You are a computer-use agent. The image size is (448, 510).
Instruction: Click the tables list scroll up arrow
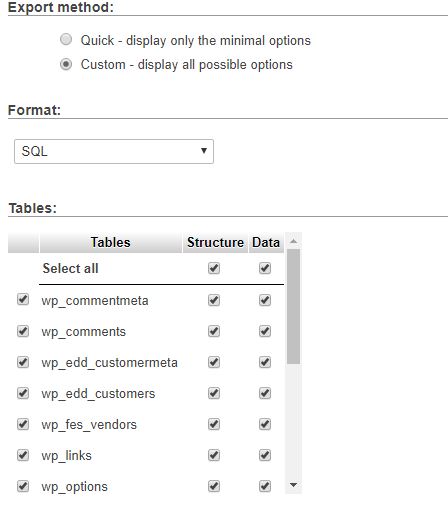293,241
